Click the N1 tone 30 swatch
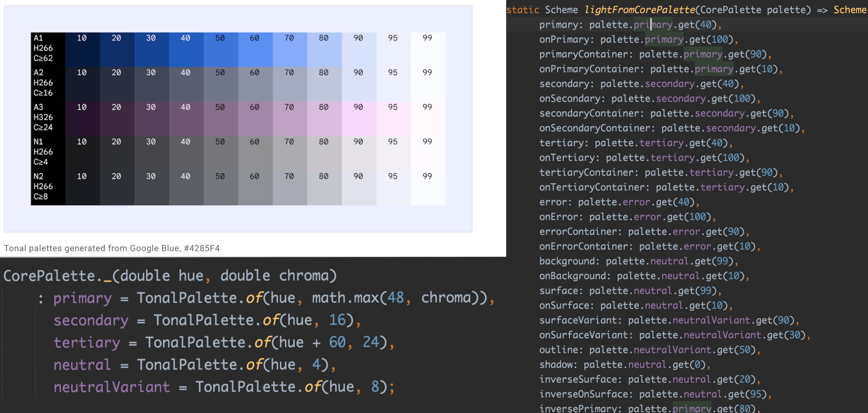 click(x=151, y=153)
